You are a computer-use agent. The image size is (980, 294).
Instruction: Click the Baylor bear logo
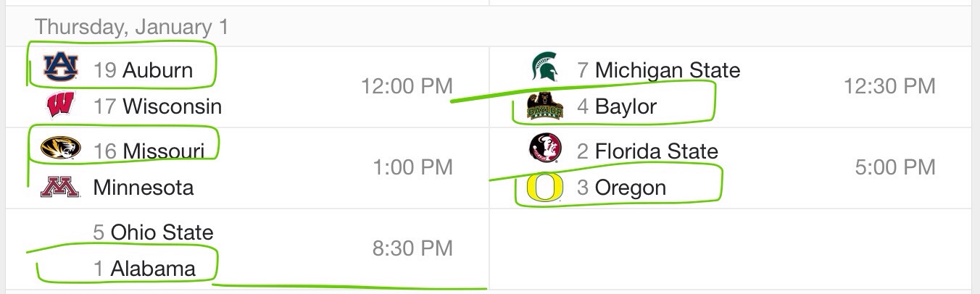(x=546, y=106)
